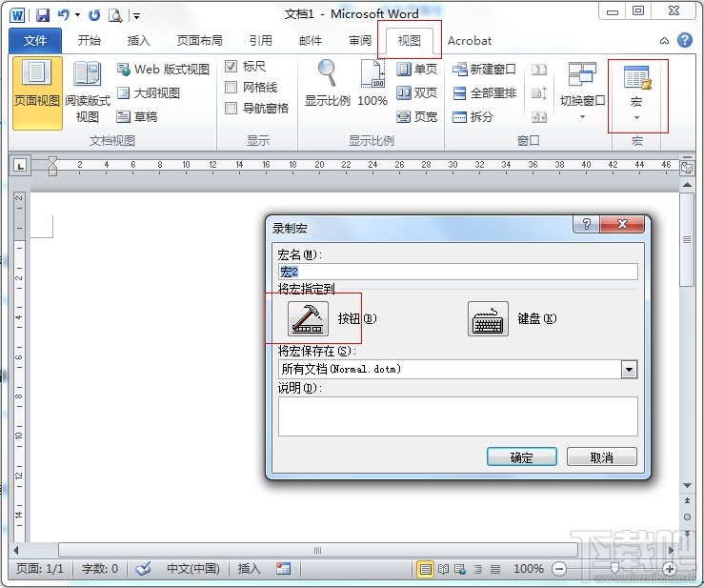The image size is (704, 588).
Task: Switch to Review (审阅) tab
Action: pyautogui.click(x=360, y=41)
